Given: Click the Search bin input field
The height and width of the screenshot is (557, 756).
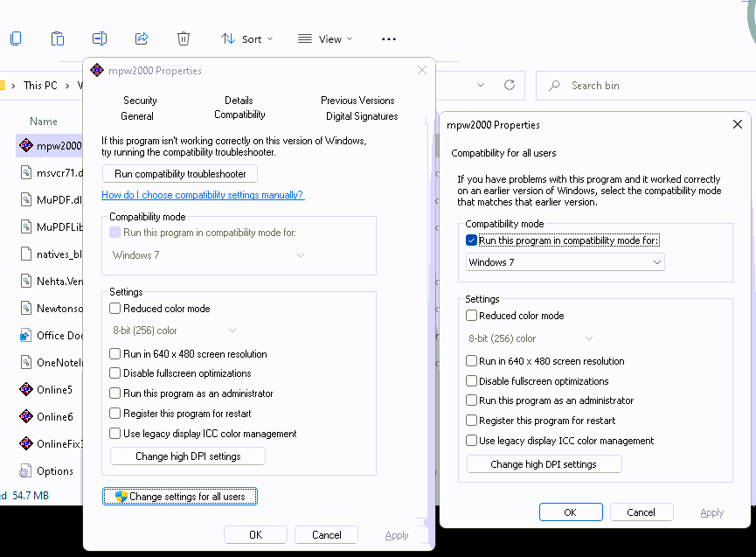Looking at the screenshot, I should coord(646,86).
